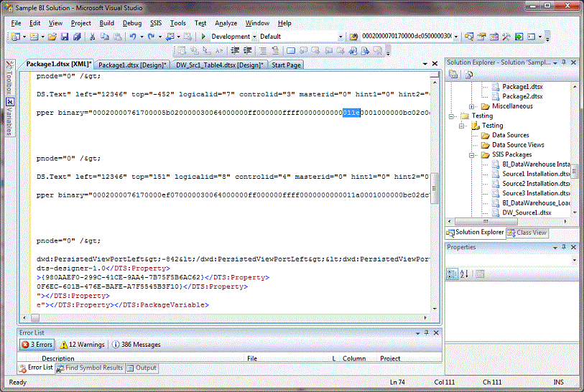Image resolution: width=584 pixels, height=392 pixels.
Task: Open the Default platform dropdown
Action: 340,37
